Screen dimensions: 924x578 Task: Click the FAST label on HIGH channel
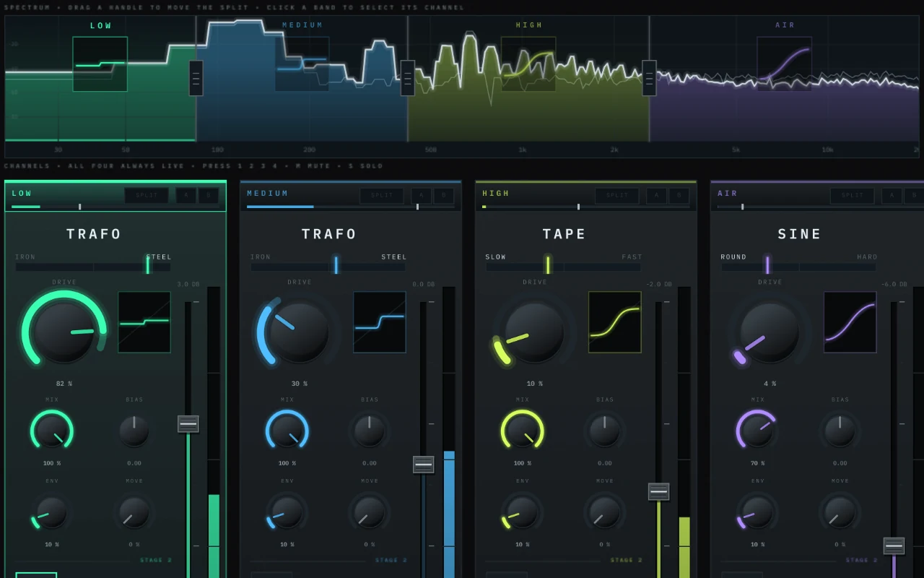632,257
